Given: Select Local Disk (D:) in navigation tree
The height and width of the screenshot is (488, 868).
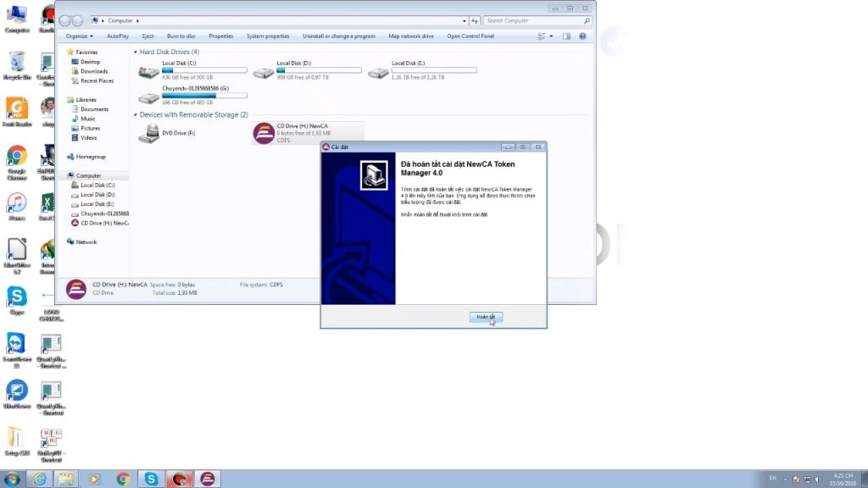Looking at the screenshot, I should (97, 194).
